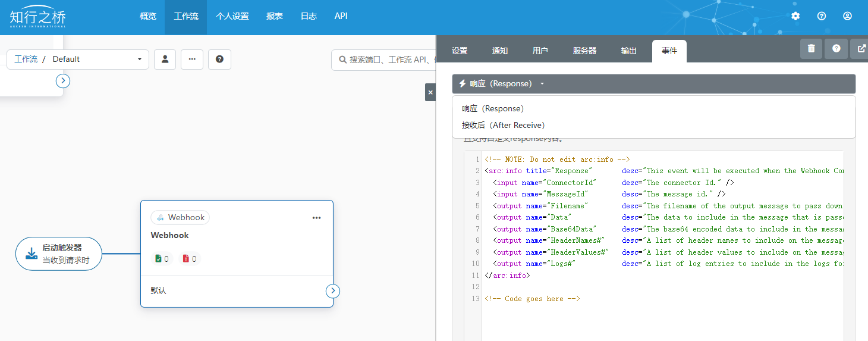Open the Default workspace dropdown
The width and height of the screenshot is (868, 341).
(x=98, y=60)
